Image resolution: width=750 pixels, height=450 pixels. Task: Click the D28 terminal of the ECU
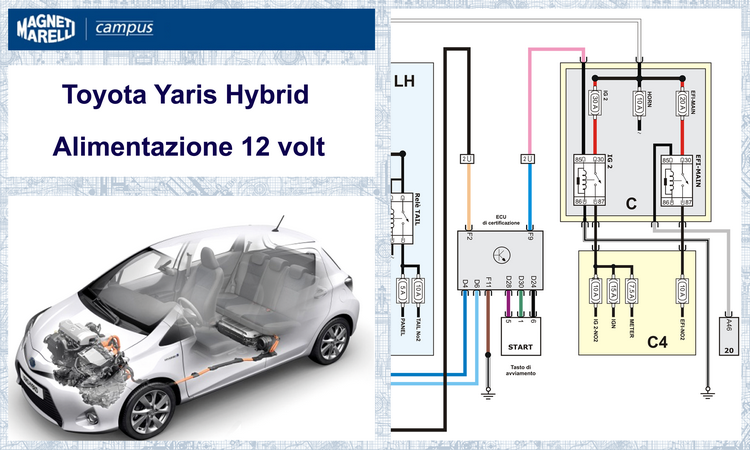[508, 282]
